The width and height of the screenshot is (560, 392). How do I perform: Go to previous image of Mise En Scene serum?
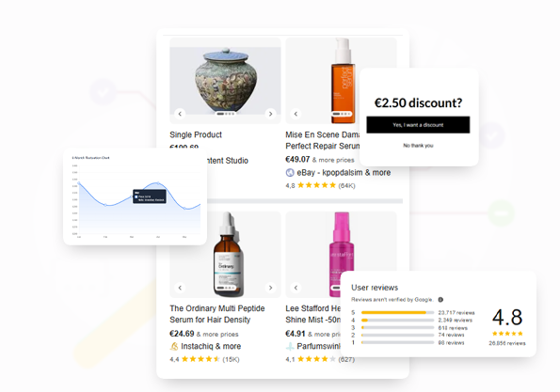pos(296,114)
